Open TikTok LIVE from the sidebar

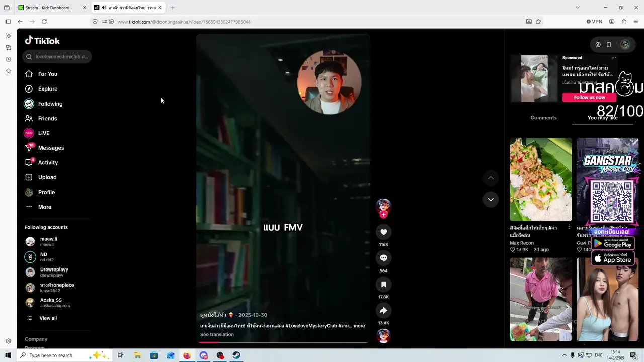click(44, 133)
